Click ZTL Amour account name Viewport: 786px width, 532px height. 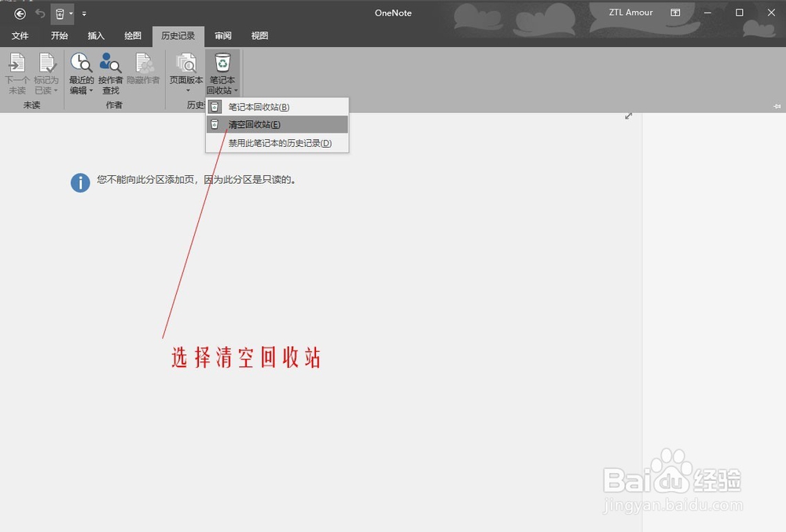point(630,13)
